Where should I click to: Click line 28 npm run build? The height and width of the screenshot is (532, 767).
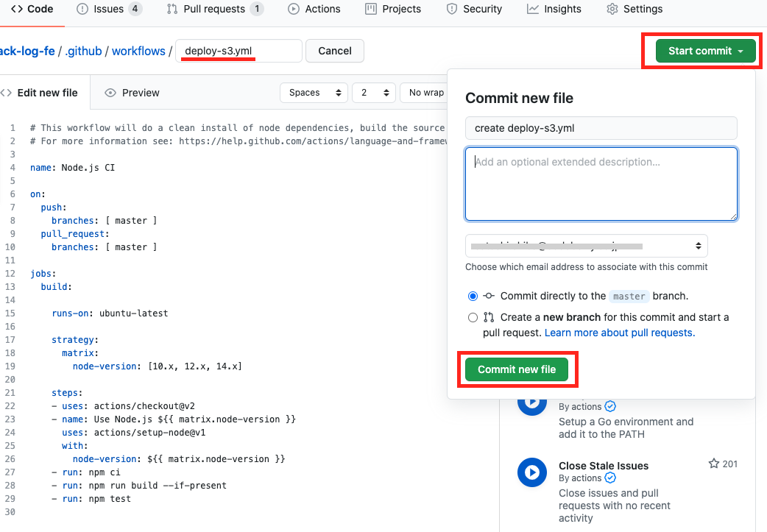(139, 486)
